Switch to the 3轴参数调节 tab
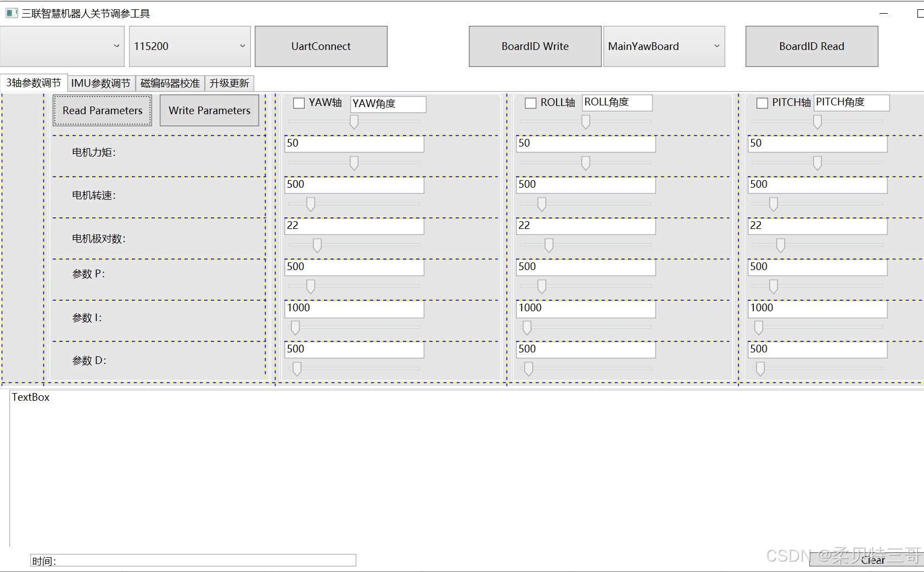Viewport: 924px width, 572px height. coord(33,83)
